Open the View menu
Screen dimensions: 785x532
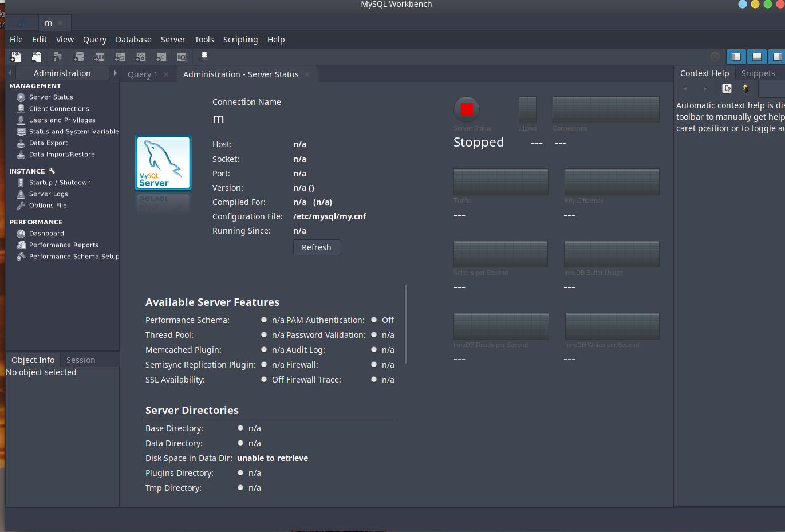tap(65, 40)
